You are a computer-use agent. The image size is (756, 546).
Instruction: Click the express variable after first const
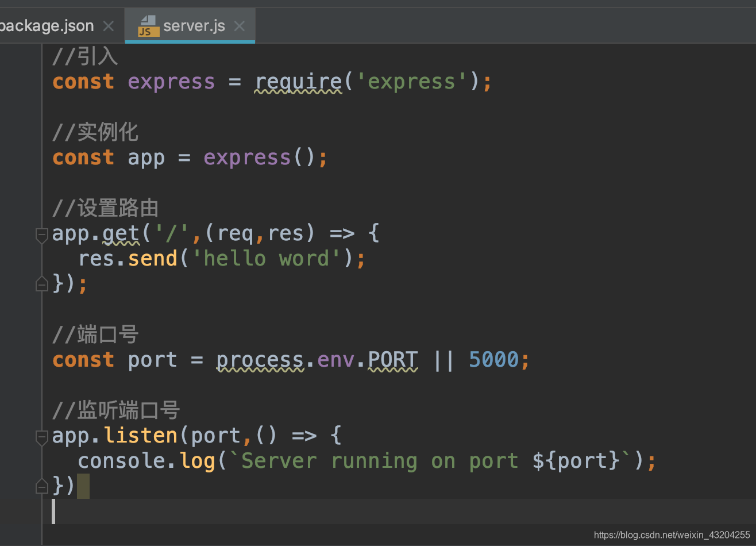(171, 82)
